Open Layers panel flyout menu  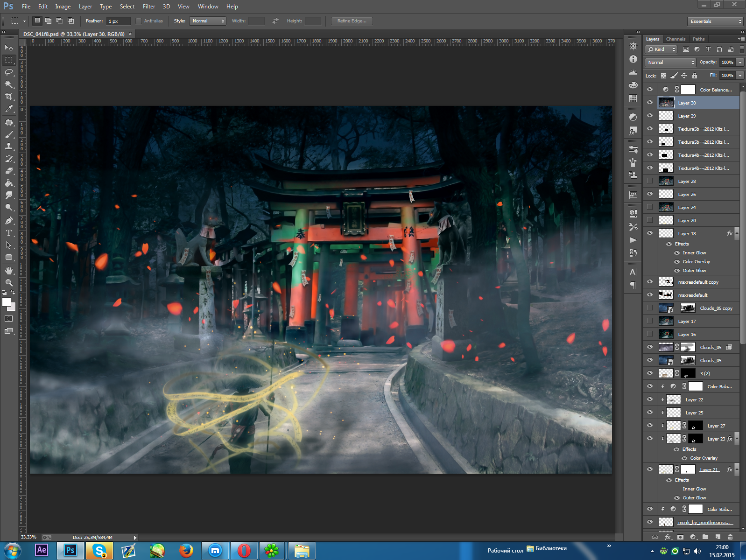(741, 39)
